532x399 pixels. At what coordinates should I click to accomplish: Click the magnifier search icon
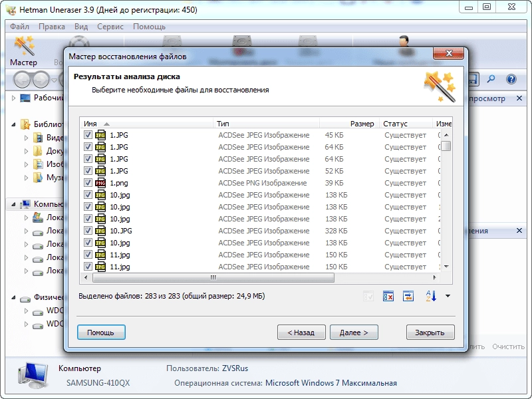tap(491, 79)
